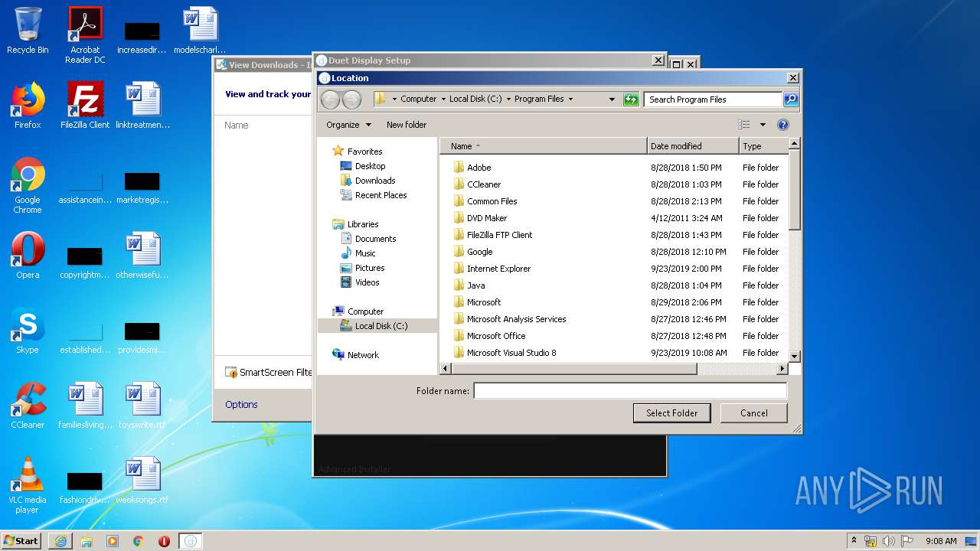Open toyswrite.rtf document on desktop
This screenshot has height=551, width=980.
[142, 405]
